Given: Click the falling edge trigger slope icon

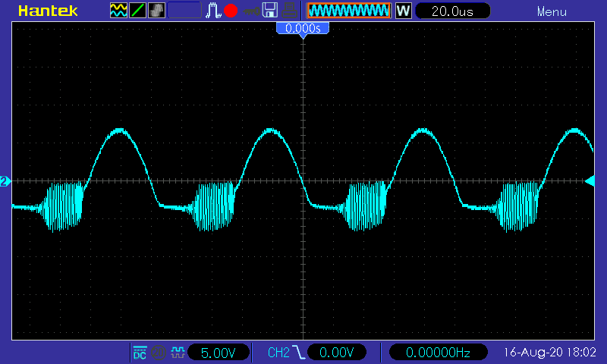Looking at the screenshot, I should tap(299, 353).
